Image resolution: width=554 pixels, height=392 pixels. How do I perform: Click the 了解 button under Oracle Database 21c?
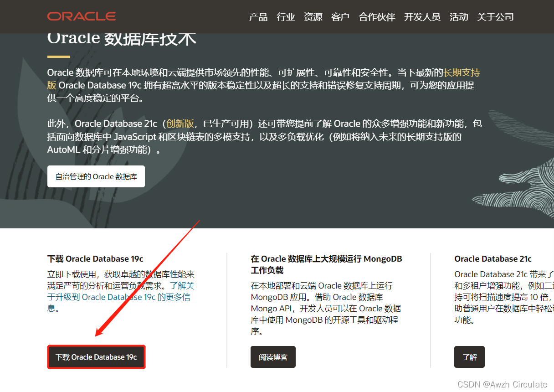[469, 357]
